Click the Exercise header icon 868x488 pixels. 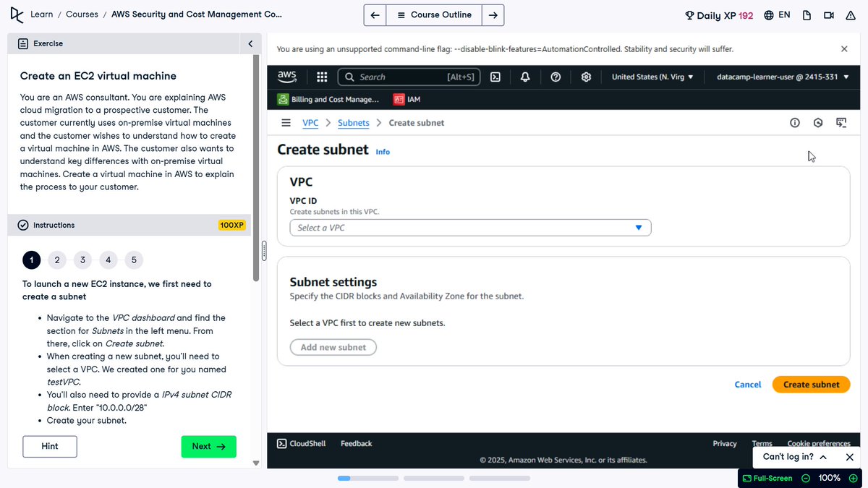click(23, 44)
